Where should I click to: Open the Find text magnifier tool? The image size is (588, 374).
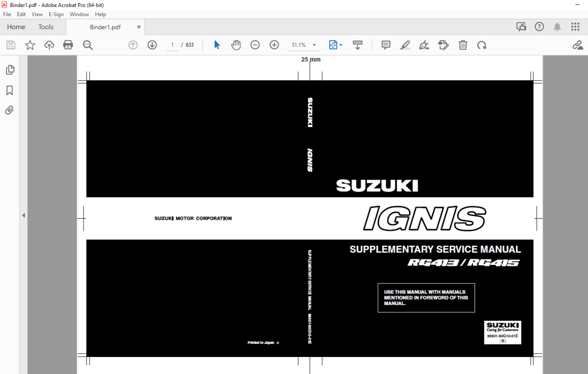point(88,45)
